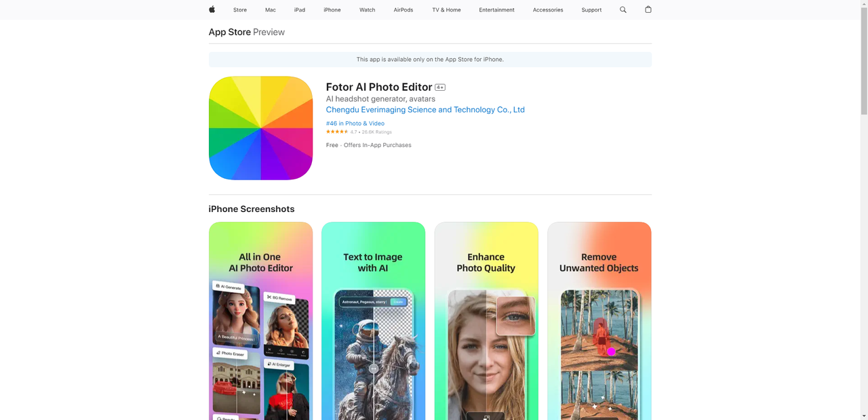Open the Store menu

click(x=240, y=10)
